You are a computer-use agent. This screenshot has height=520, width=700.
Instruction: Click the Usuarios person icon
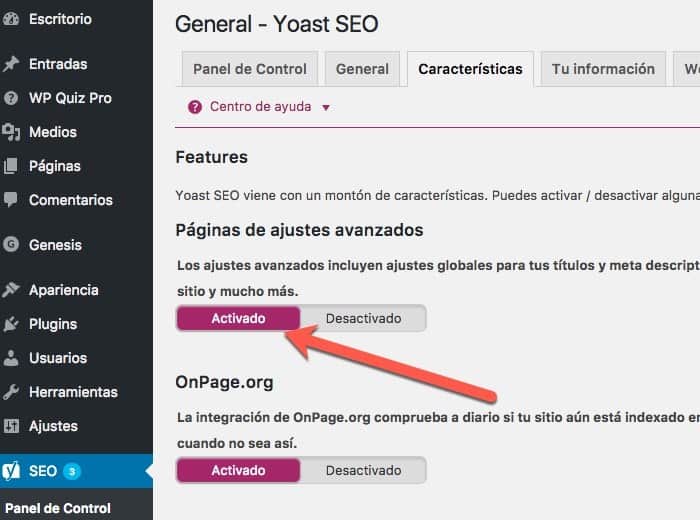[x=11, y=358]
